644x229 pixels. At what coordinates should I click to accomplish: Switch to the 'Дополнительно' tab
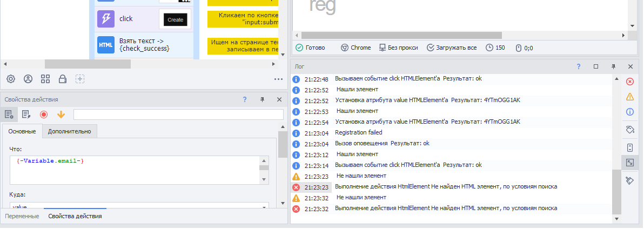point(70,131)
